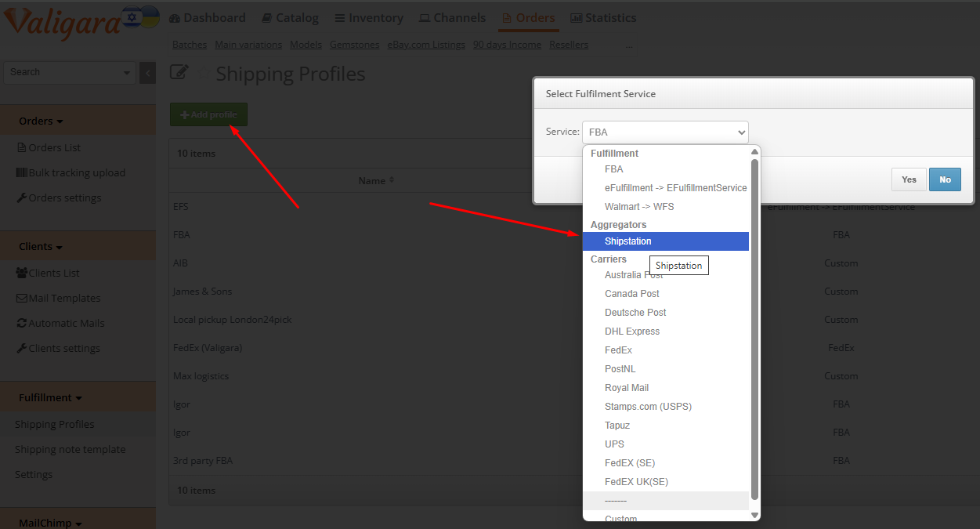
Task: Click the 3rd party FBA profile name
Action: pos(203,461)
